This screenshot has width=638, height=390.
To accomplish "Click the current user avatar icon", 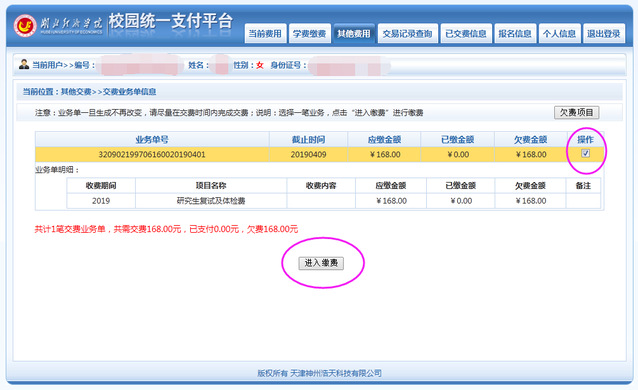I will tap(24, 64).
